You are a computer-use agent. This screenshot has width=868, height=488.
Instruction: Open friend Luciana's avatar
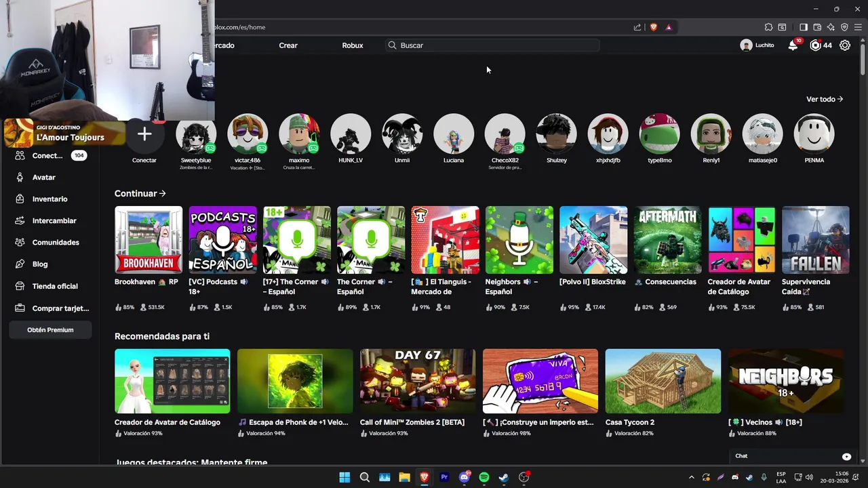click(x=454, y=134)
